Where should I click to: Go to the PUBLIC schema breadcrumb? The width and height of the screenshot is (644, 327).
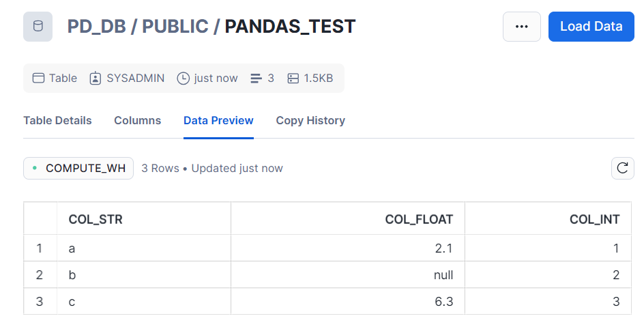pyautogui.click(x=175, y=27)
